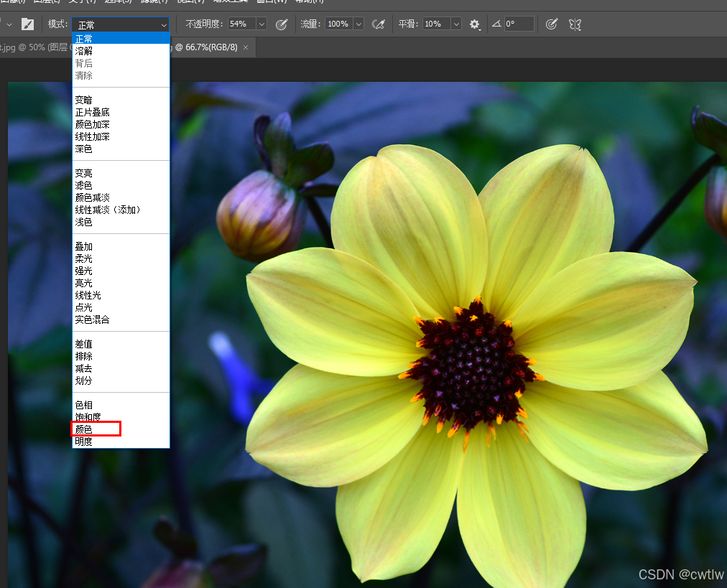Image resolution: width=727 pixels, height=588 pixels.
Task: Select 亮光 blend mode
Action: coord(121,283)
